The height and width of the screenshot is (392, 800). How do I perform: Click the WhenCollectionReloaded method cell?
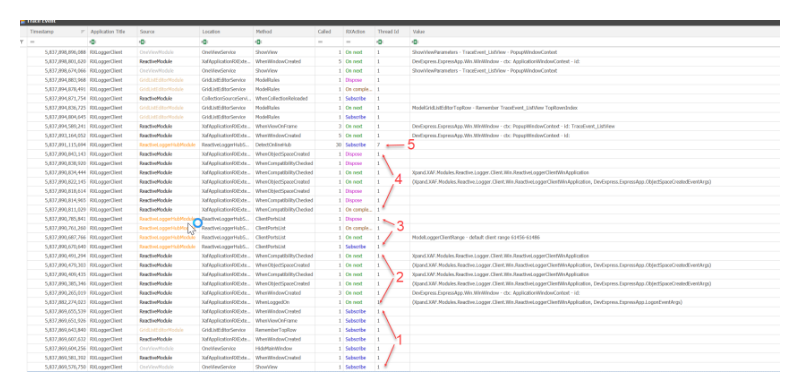pos(284,98)
